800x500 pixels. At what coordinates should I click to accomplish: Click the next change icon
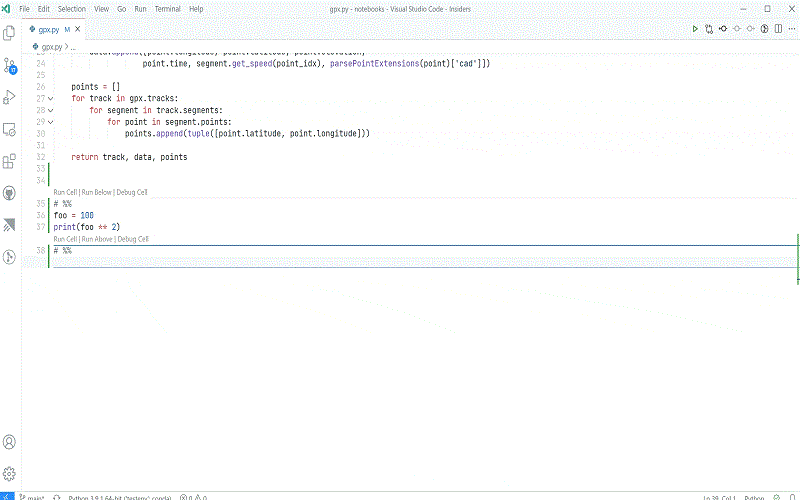(x=751, y=29)
